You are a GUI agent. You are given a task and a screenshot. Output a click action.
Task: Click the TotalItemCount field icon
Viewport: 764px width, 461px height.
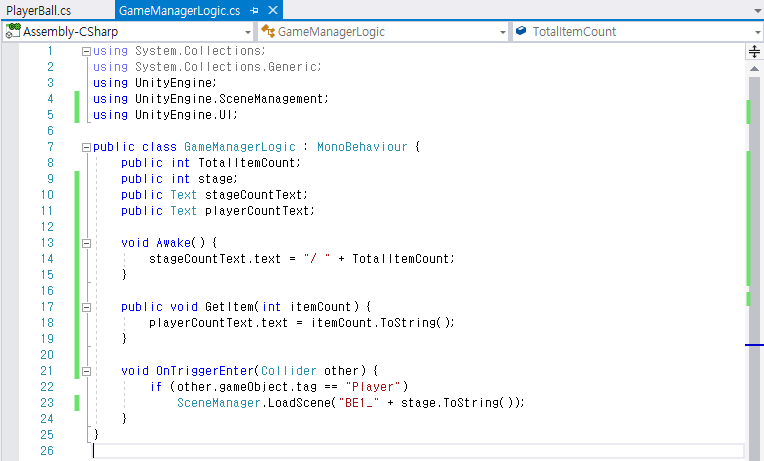[x=521, y=31]
